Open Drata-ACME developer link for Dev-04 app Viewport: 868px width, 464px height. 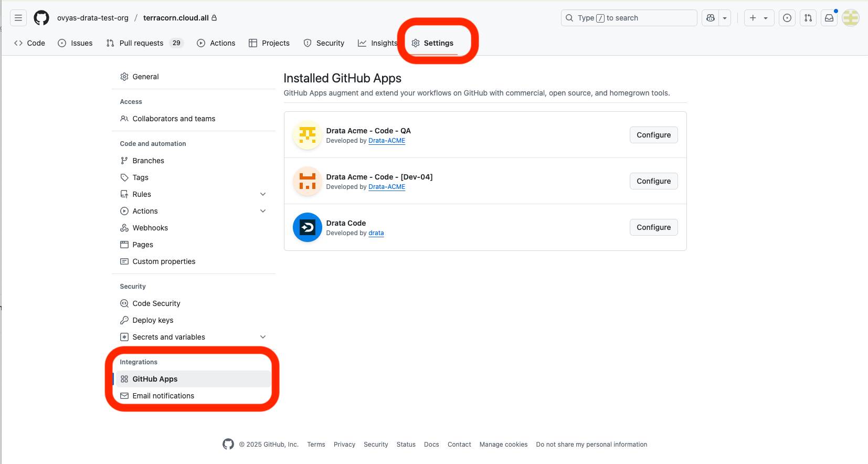pyautogui.click(x=387, y=187)
